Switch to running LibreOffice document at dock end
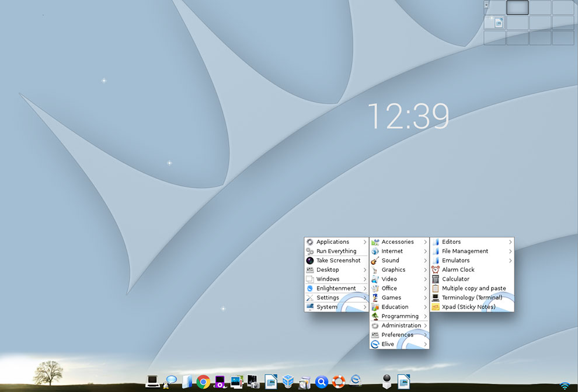The width and height of the screenshot is (578, 392). tap(403, 381)
